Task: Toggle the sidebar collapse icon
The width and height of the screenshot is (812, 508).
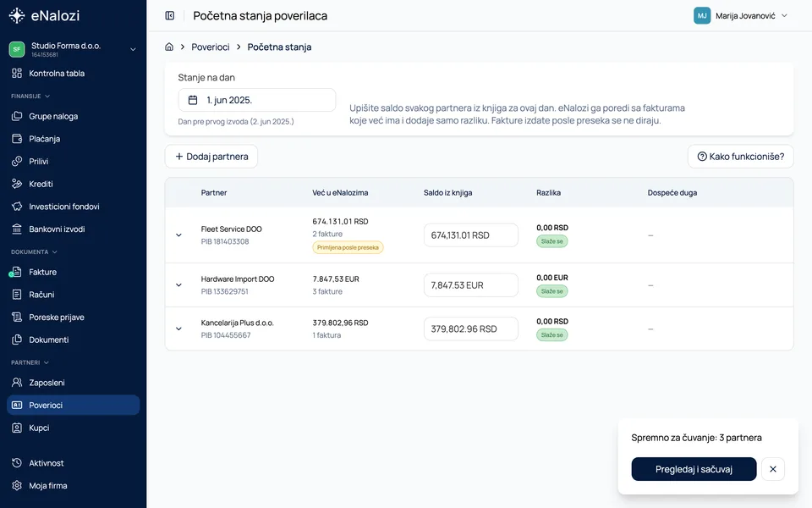Action: pos(170,15)
